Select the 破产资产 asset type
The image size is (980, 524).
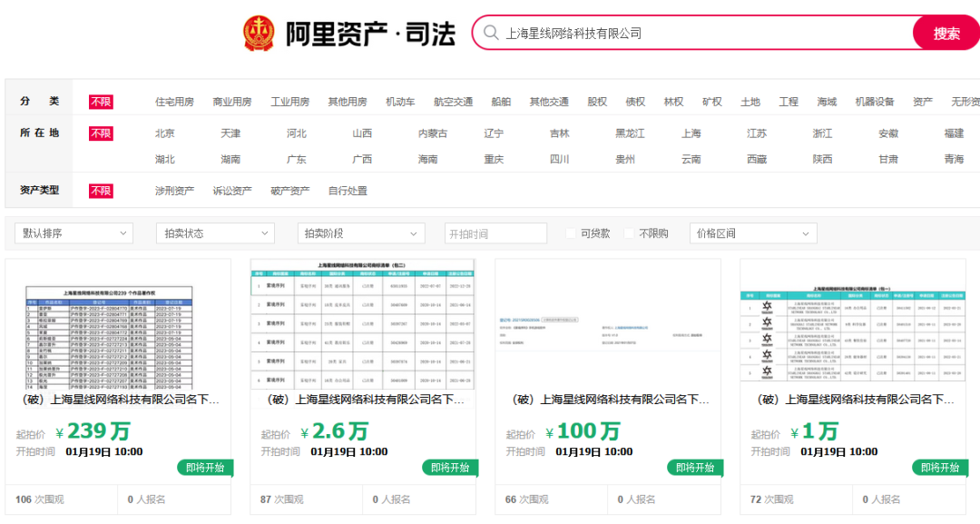289,191
